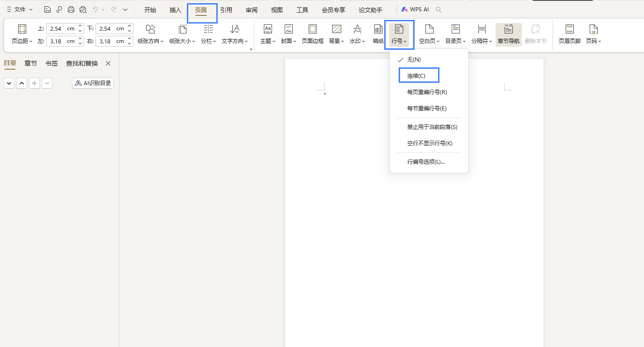Image resolution: width=644 pixels, height=347 pixels.
Task: Switch to the 工具 ribbon tab
Action: pos(302,10)
